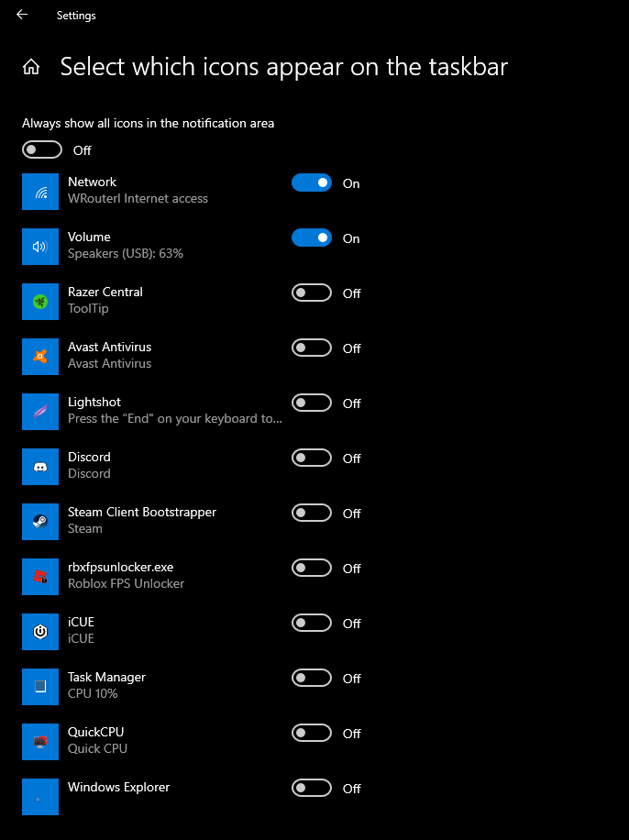Enable always show all icons switch
The image size is (629, 840).
coord(41,149)
